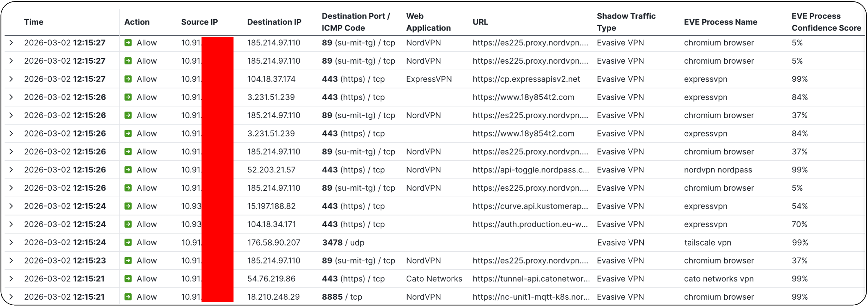This screenshot has height=306, width=868.
Task: Expand the cato networks vpn row
Action: (11, 279)
